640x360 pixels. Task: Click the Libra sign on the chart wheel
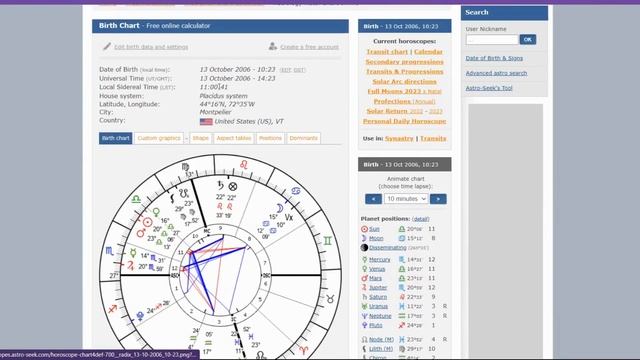point(136,199)
